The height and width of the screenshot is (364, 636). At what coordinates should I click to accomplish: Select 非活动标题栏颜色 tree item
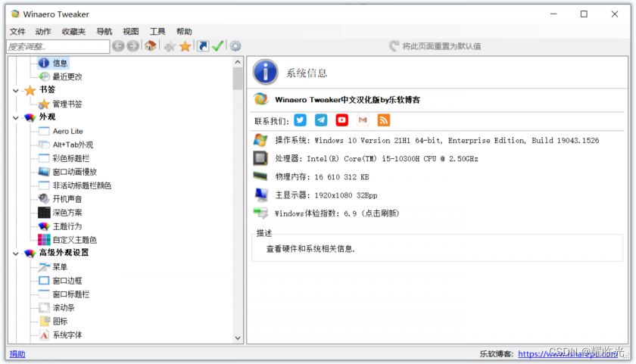point(82,185)
